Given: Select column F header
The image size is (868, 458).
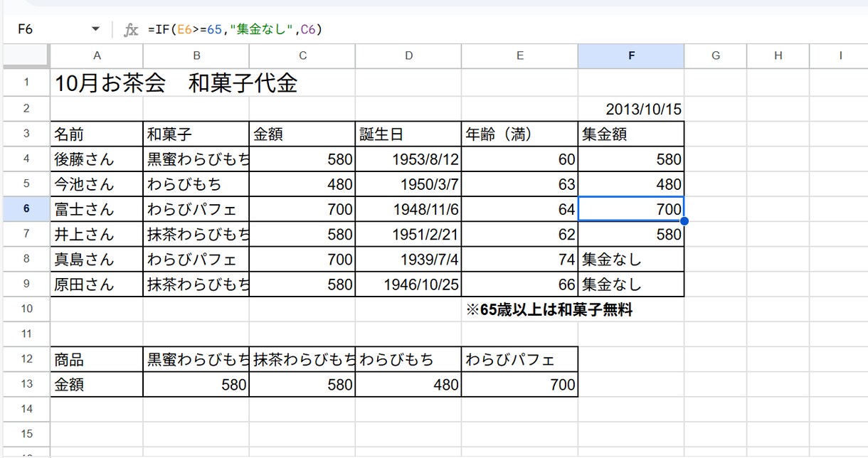Looking at the screenshot, I should [631, 55].
